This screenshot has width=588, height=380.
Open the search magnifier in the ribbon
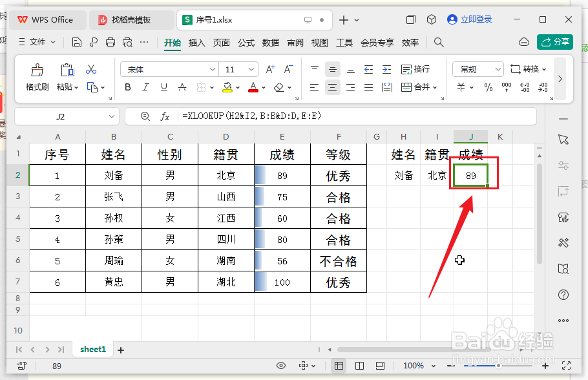[439, 43]
